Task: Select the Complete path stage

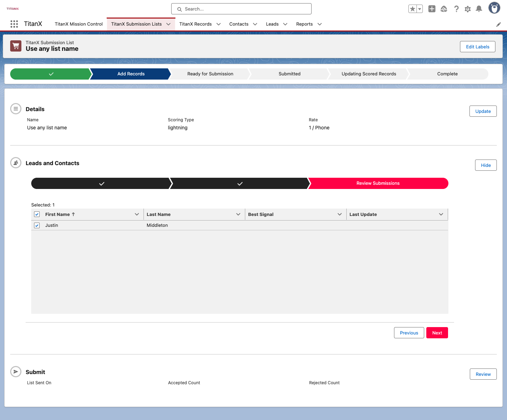Action: click(447, 74)
